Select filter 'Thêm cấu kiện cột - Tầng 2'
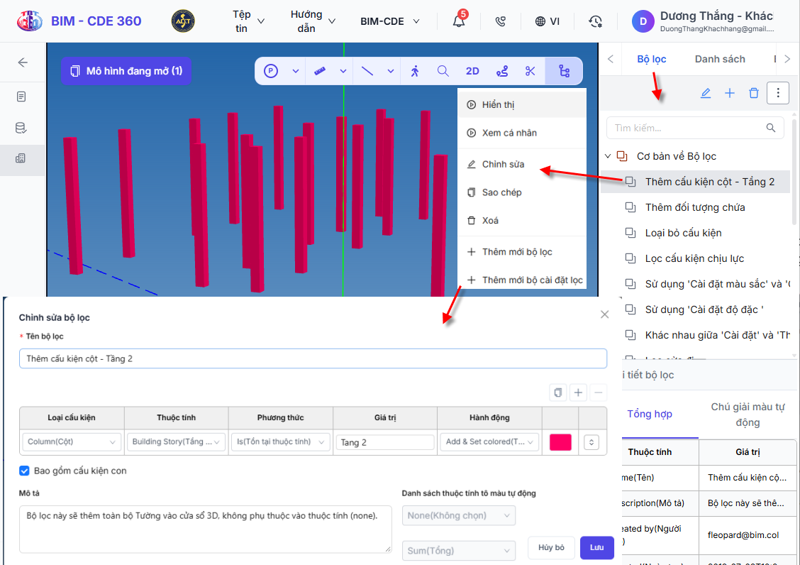This screenshot has height=565, width=800. pos(696,182)
